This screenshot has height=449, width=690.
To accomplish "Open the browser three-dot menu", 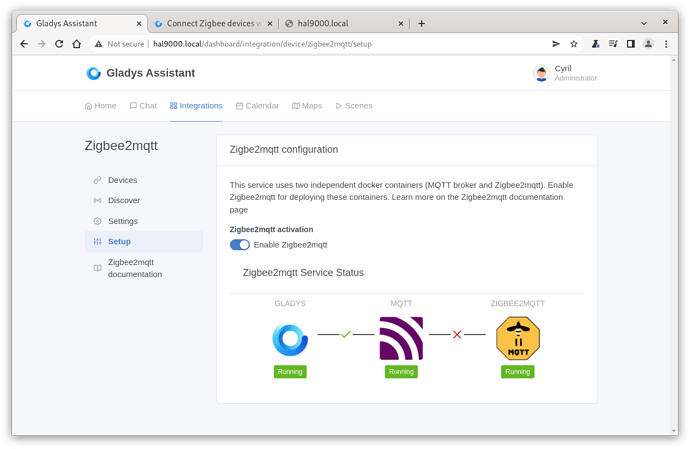I will pos(666,44).
